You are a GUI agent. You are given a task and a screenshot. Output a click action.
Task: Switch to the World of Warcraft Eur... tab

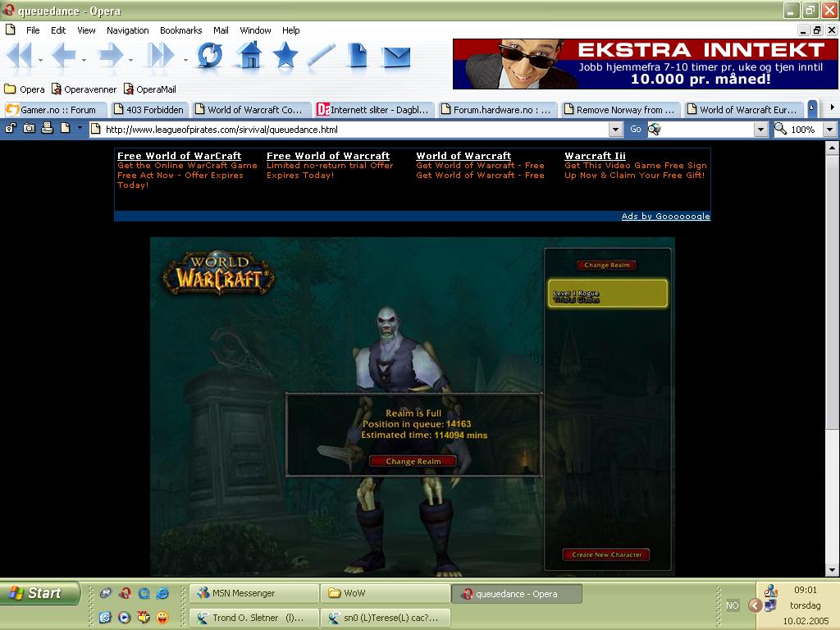pyautogui.click(x=744, y=109)
